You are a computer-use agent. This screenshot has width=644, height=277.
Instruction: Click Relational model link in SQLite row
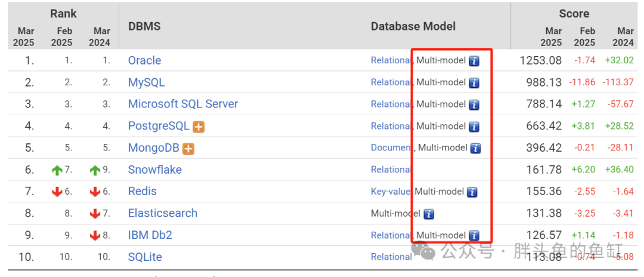[391, 257]
